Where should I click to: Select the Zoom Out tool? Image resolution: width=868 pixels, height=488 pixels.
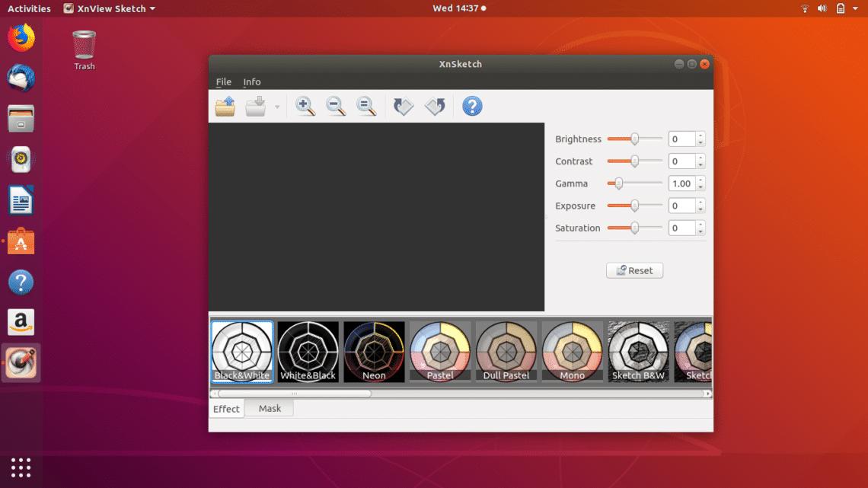point(336,106)
